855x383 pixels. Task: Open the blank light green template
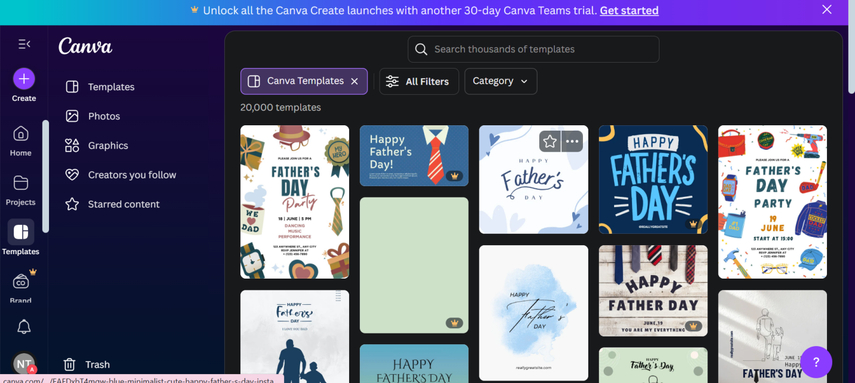tap(414, 265)
